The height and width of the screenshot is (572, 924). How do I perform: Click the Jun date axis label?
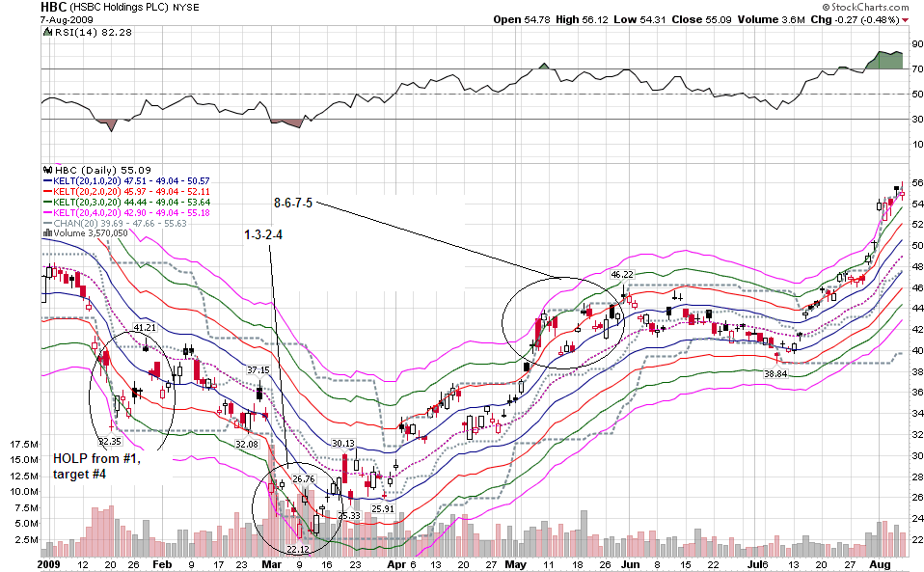pos(630,564)
